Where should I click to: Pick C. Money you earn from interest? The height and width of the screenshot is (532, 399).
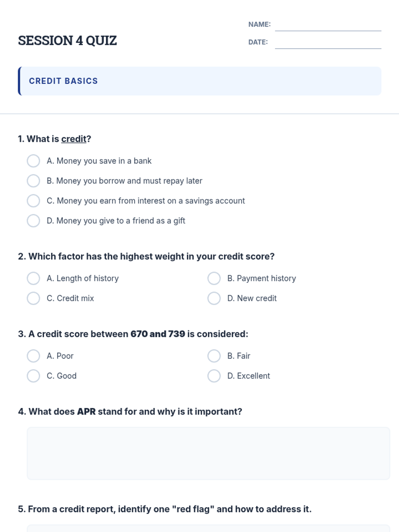(x=33, y=201)
